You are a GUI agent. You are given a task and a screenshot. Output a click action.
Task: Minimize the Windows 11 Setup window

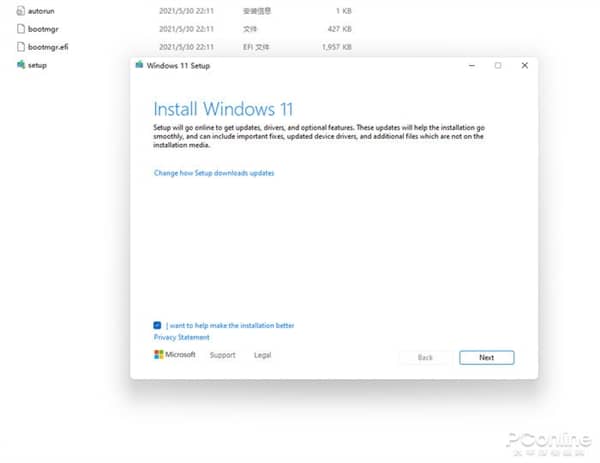tap(471, 66)
